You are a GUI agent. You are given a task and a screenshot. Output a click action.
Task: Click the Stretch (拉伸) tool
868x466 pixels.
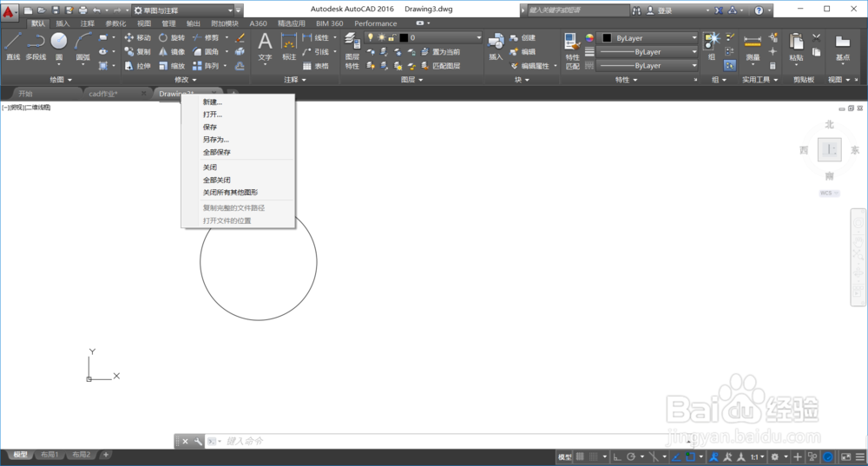137,66
